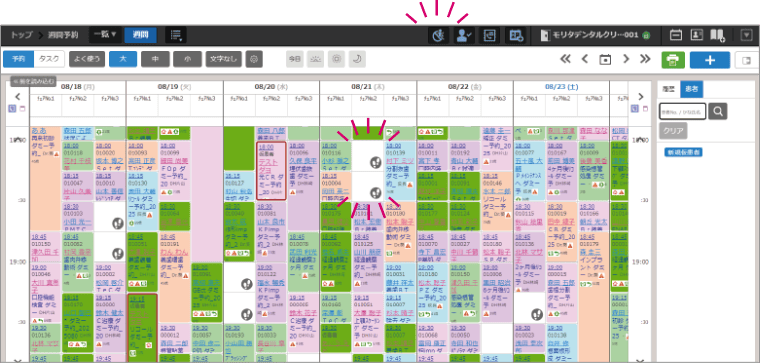This screenshot has width=760, height=363.
Task: Click the book with plus icon
Action: click(717, 35)
